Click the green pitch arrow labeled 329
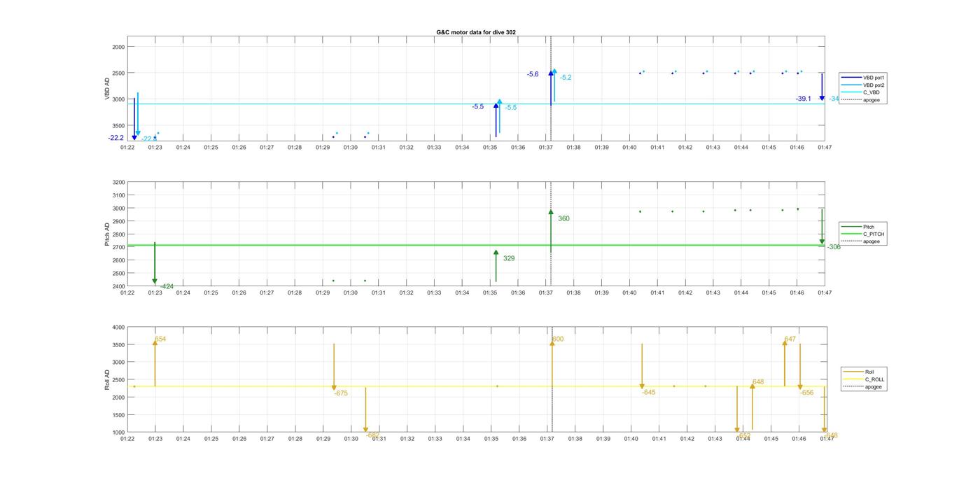 [x=496, y=266]
